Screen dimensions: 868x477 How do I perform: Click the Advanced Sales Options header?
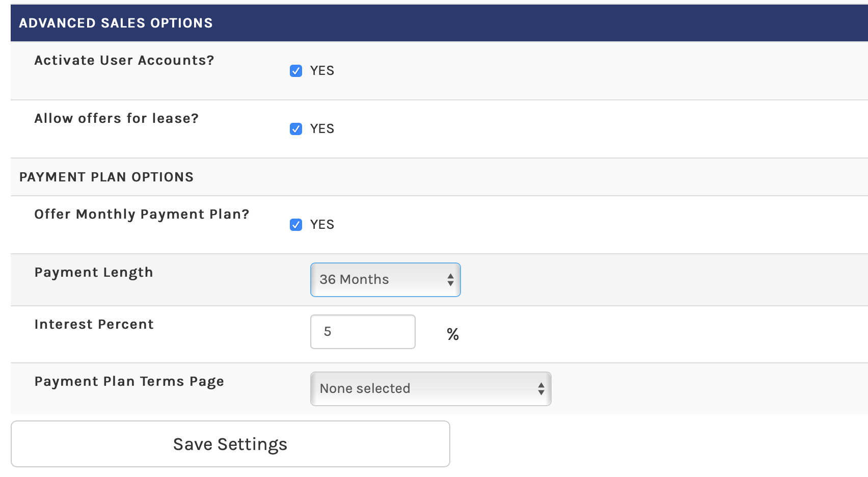click(116, 23)
